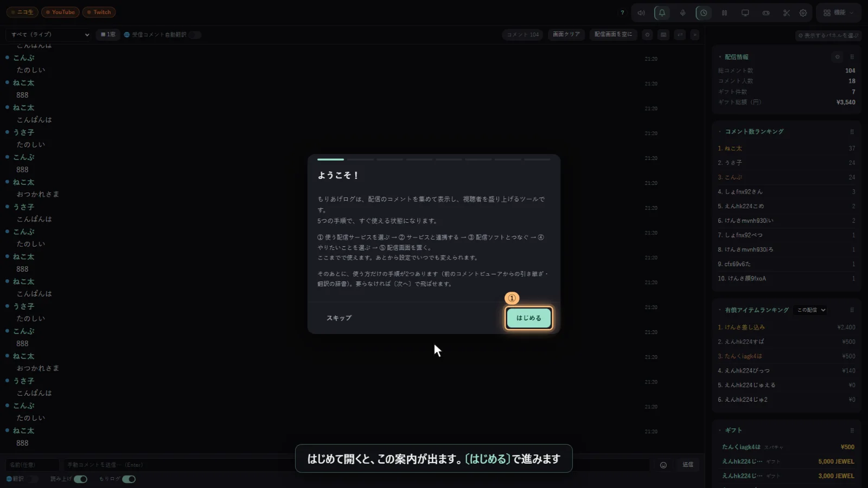Select the ニコ生 service tab
The height and width of the screenshot is (488, 868).
tap(22, 12)
